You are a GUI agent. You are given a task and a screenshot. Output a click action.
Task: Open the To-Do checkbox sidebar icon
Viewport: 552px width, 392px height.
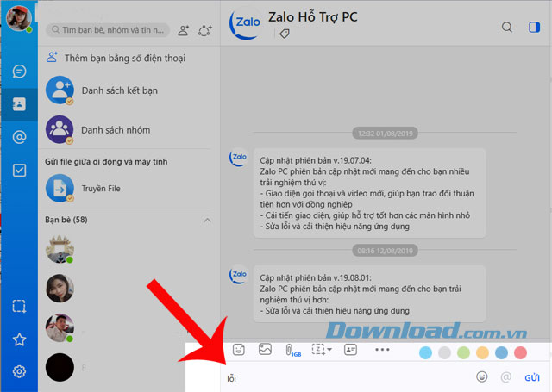[19, 171]
